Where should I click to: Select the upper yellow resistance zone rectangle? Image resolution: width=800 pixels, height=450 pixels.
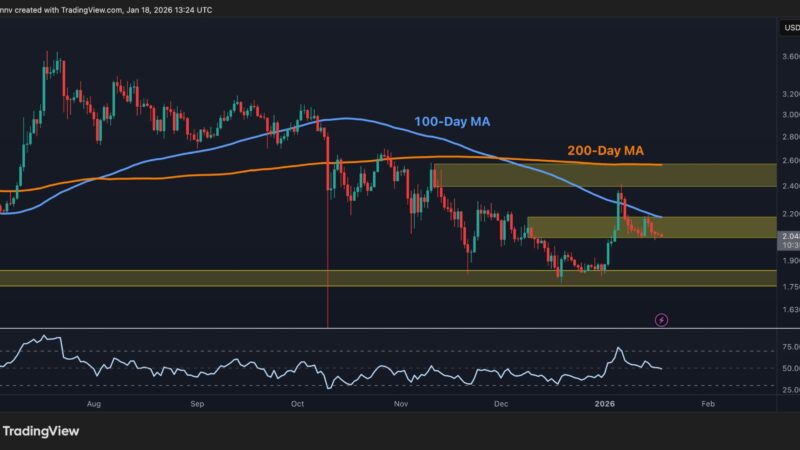tap(605, 175)
